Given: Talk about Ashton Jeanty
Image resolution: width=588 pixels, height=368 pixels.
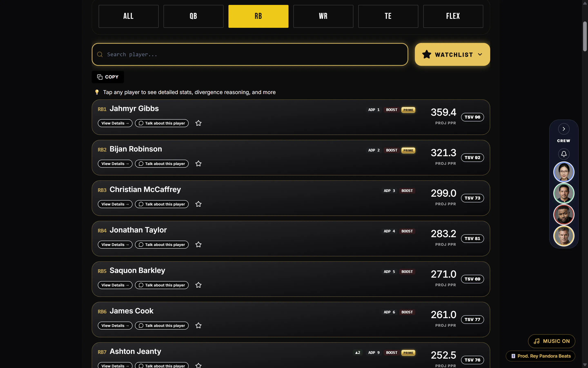Looking at the screenshot, I should click(x=161, y=365).
